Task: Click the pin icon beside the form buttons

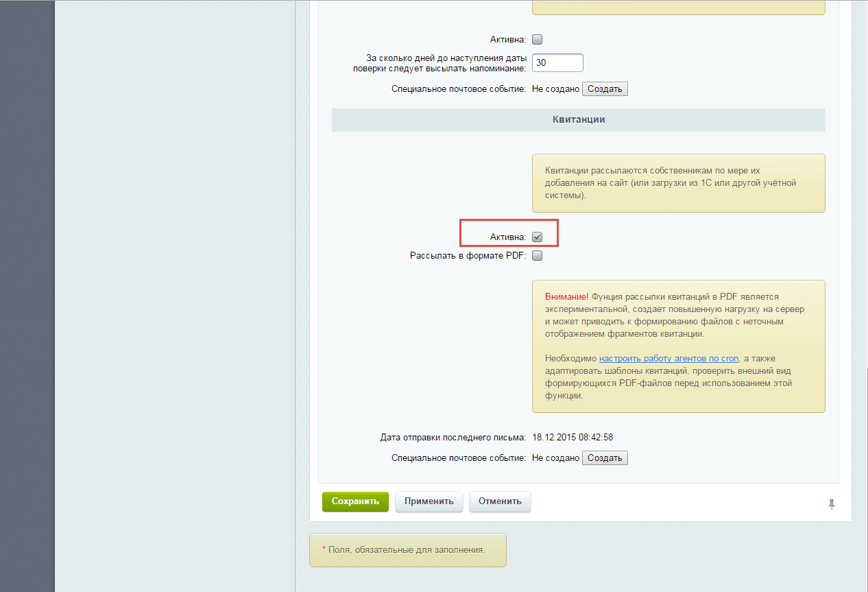Action: tap(832, 504)
